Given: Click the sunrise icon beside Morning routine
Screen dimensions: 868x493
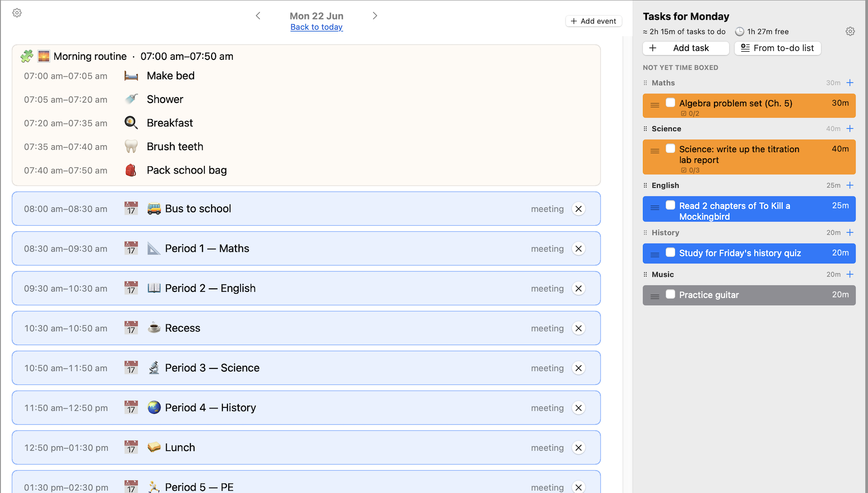Looking at the screenshot, I should point(44,56).
